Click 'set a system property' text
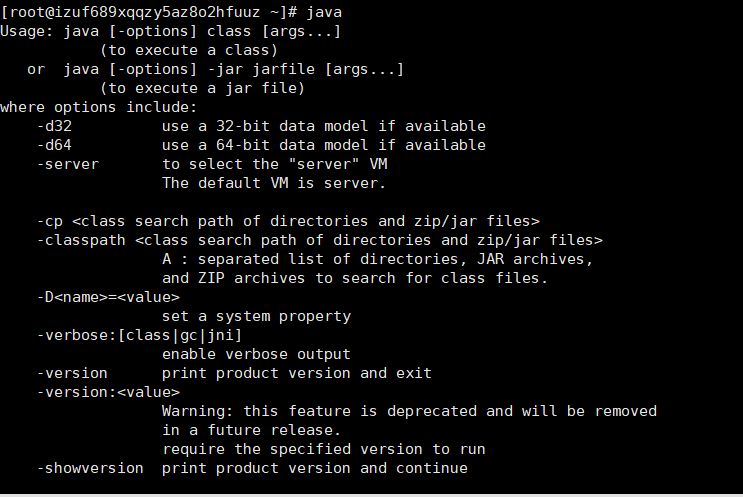Screen dimensions: 743x497 256,316
